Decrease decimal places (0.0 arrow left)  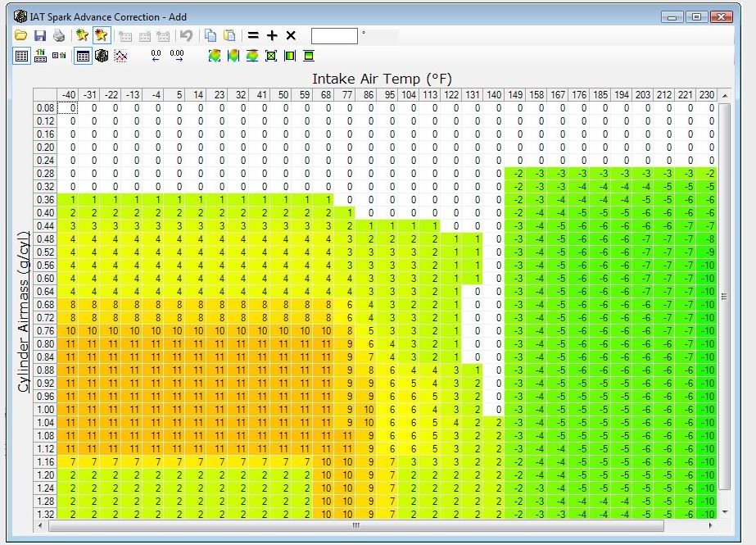[x=156, y=56]
